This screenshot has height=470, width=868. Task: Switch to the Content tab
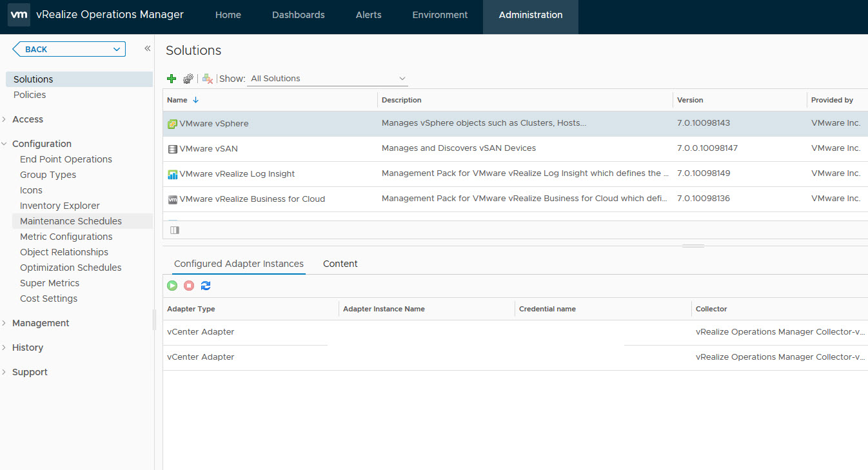(x=340, y=264)
